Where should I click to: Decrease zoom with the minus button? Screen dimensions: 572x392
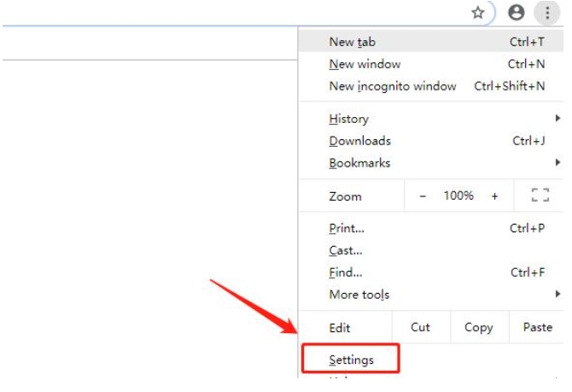423,196
